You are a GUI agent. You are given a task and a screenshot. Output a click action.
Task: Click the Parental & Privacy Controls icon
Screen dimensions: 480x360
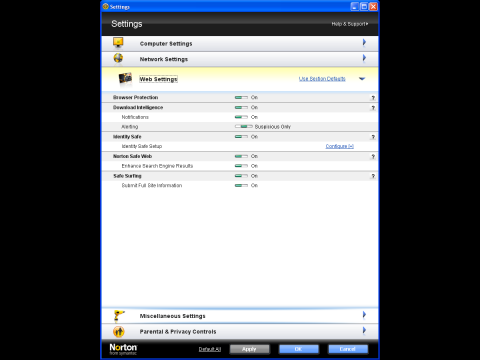tap(119, 331)
